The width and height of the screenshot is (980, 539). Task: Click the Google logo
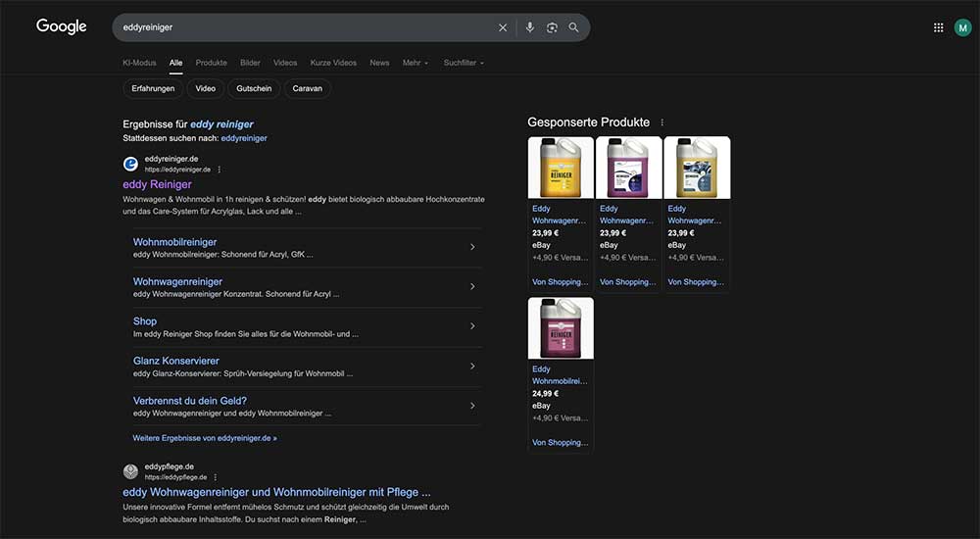pos(62,26)
